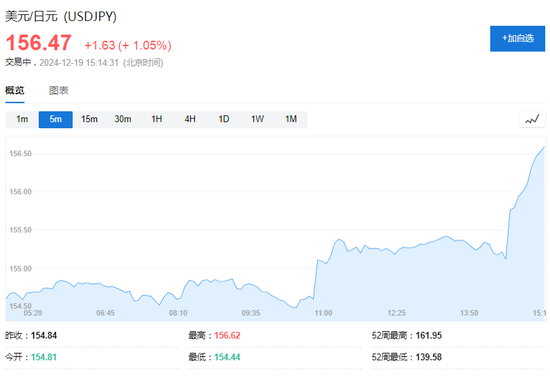This screenshot has height=380, width=550.
Task: Switch chart to 1W interval
Action: tap(257, 119)
